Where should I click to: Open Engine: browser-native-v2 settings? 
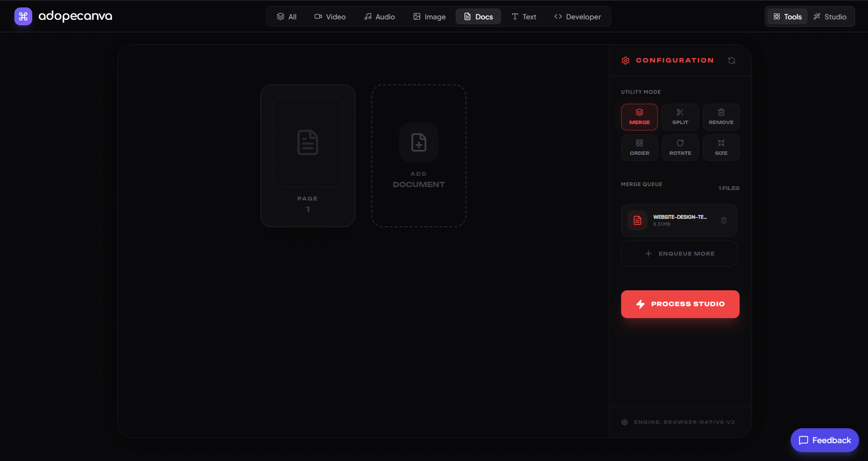[678, 422]
